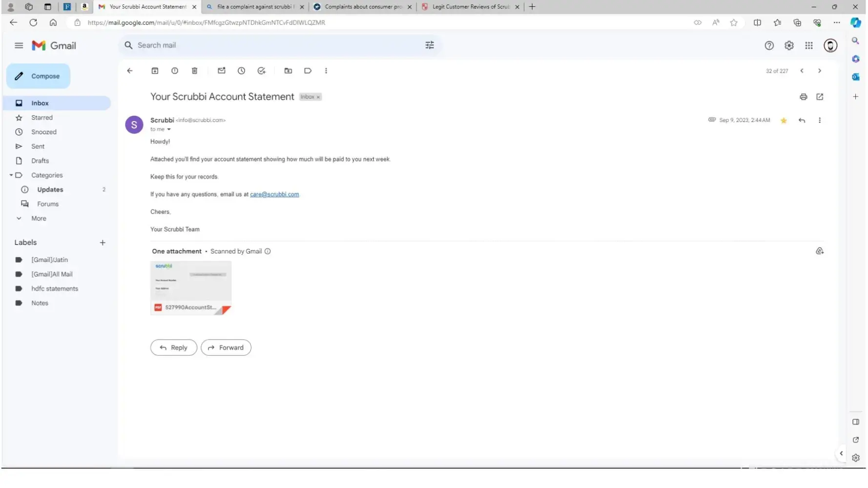The image size is (868, 488).
Task: Show search options filter icon
Action: 430,45
